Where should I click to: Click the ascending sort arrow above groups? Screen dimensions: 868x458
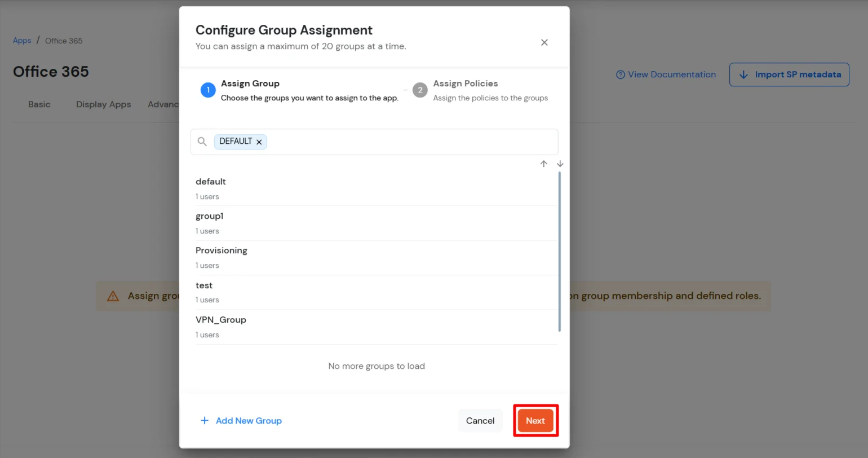click(x=543, y=164)
